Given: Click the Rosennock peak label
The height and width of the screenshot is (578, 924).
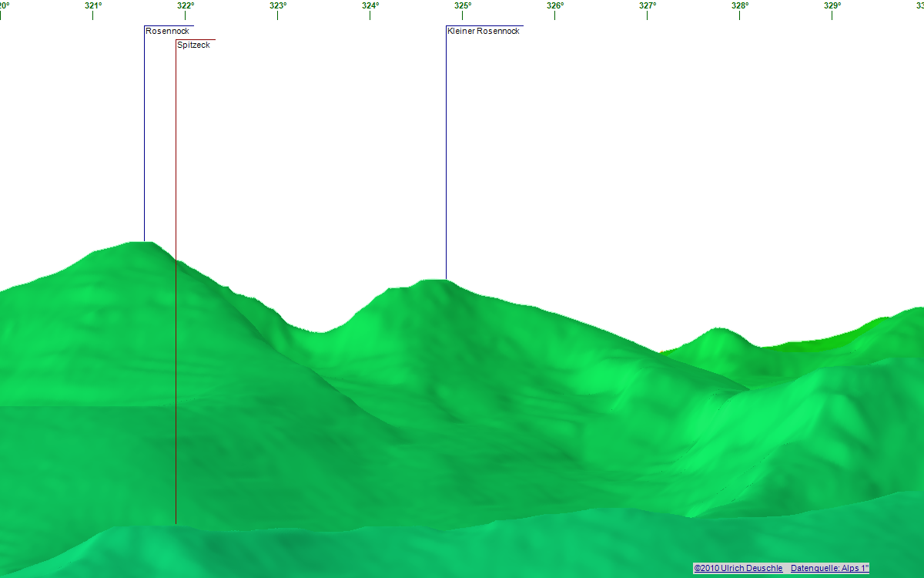Looking at the screenshot, I should 167,31.
